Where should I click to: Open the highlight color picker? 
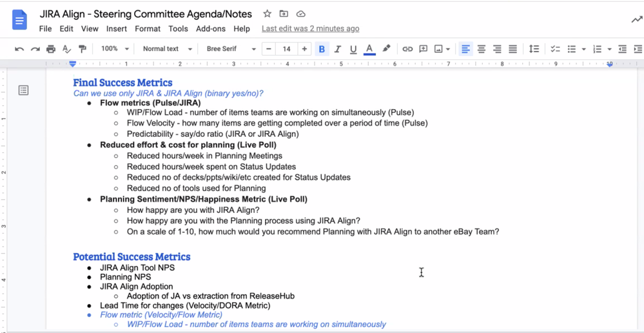pos(386,49)
